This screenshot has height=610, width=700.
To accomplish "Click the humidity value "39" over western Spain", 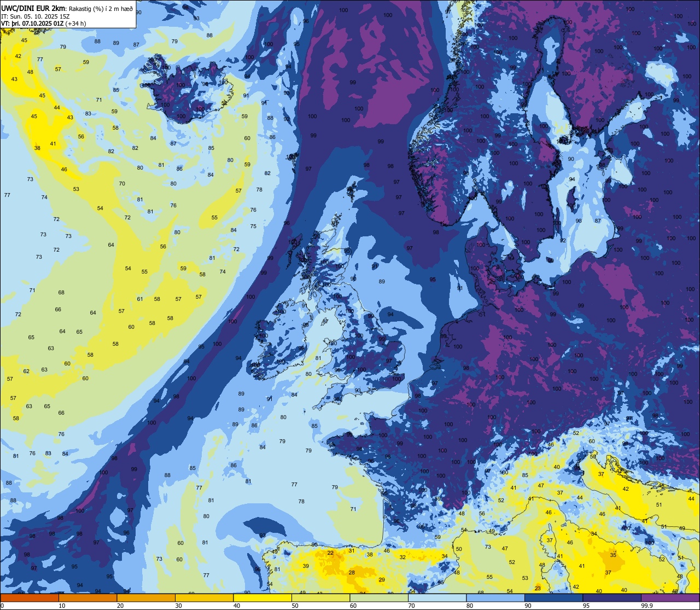I will [306, 566].
